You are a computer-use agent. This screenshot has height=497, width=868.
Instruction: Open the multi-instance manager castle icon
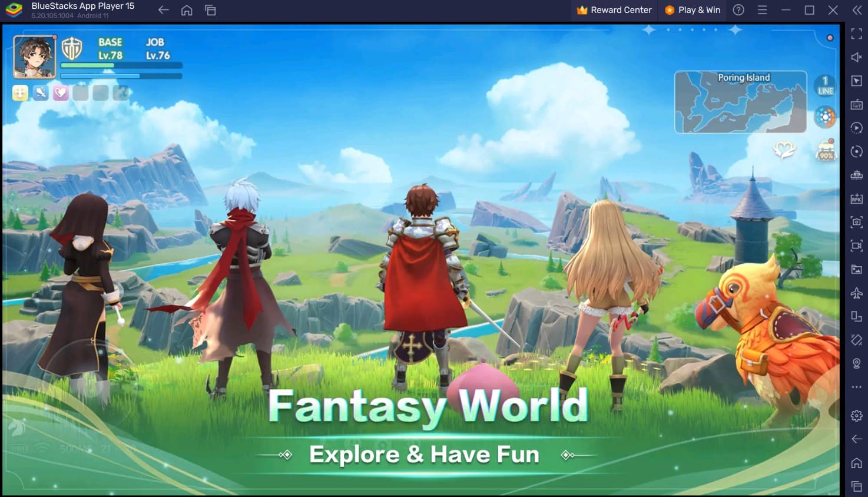(857, 175)
